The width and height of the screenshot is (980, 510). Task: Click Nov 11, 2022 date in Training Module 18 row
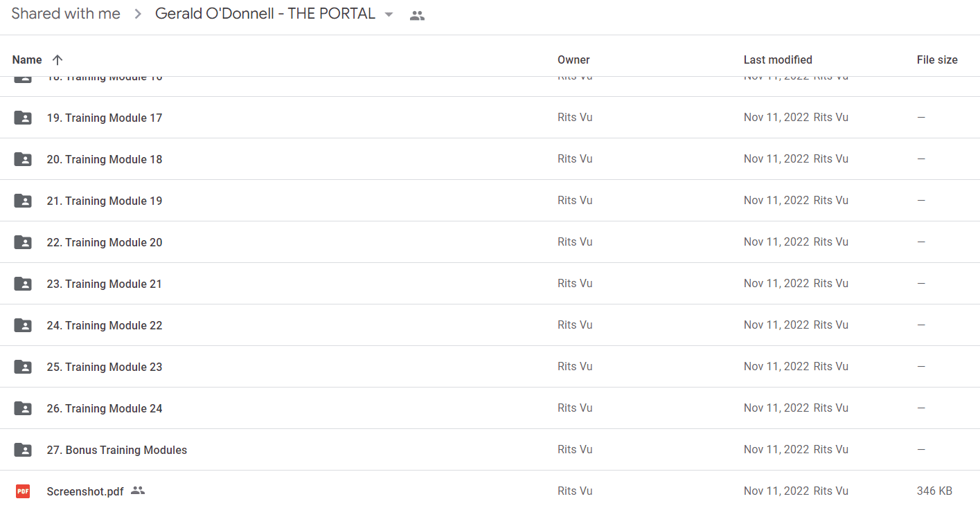(776, 159)
